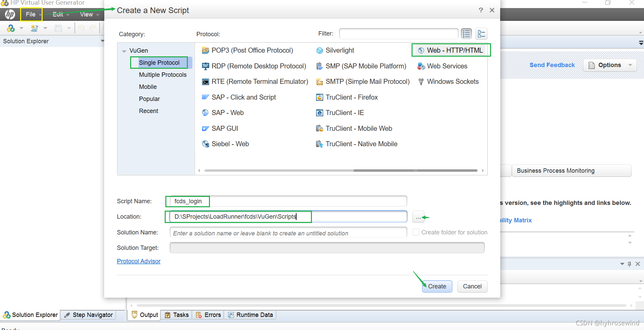The width and height of the screenshot is (644, 330).
Task: Select TruClient - Mobile Web icon
Action: 320,128
